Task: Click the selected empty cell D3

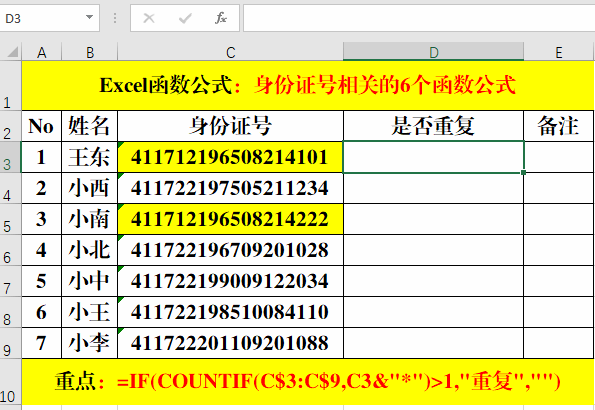Action: [433, 157]
